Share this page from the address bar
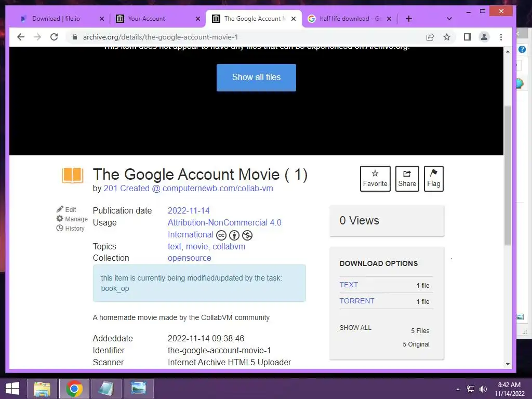 [x=430, y=37]
